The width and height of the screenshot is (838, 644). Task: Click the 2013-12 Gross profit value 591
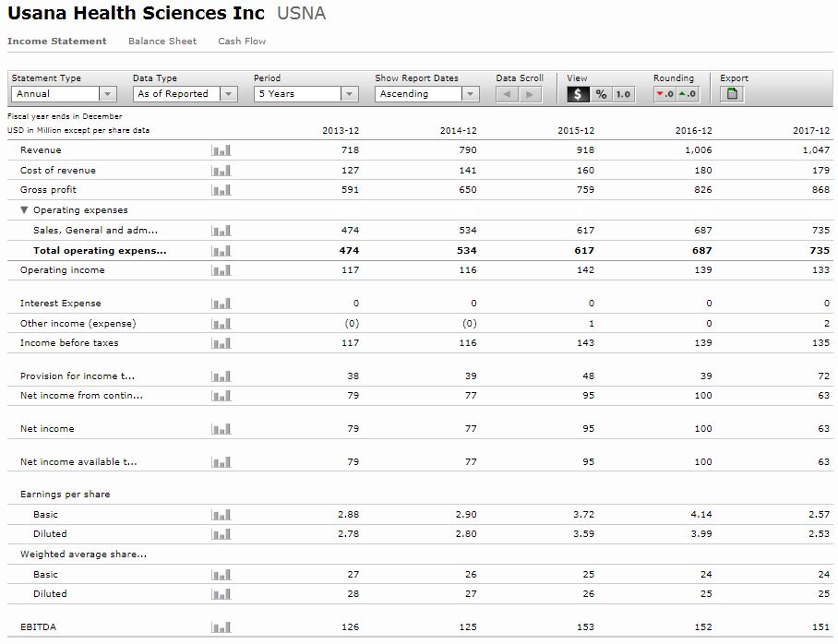tap(350, 190)
